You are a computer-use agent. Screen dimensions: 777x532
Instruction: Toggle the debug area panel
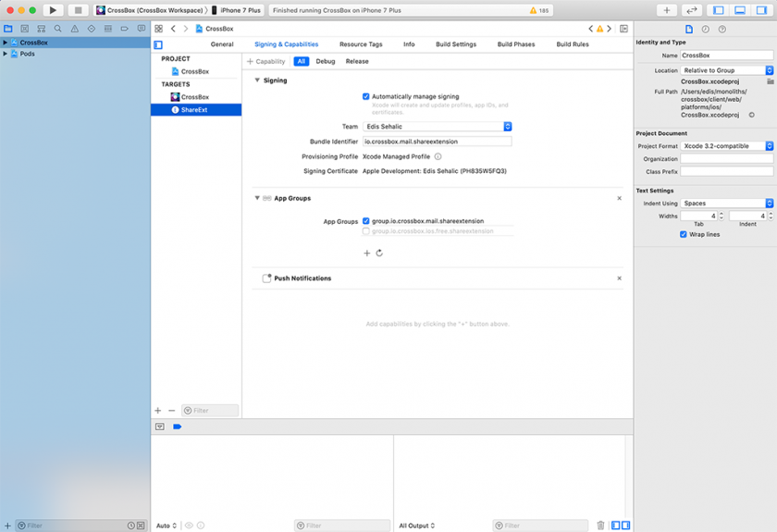point(740,10)
